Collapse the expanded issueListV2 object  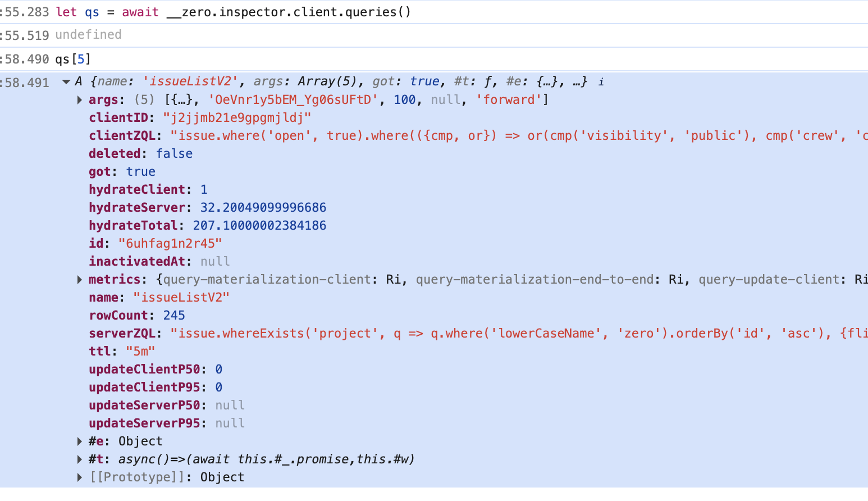click(x=66, y=82)
